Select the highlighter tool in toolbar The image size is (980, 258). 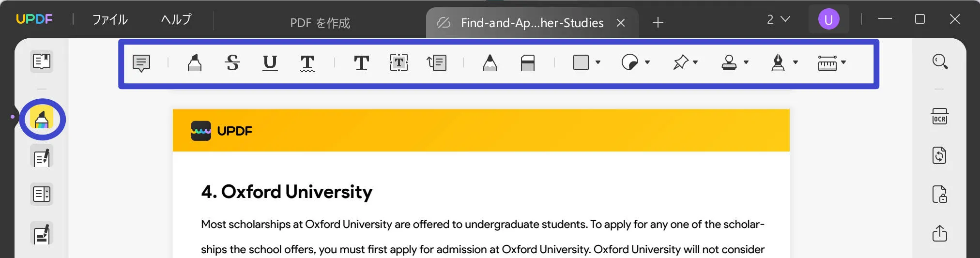click(195, 62)
